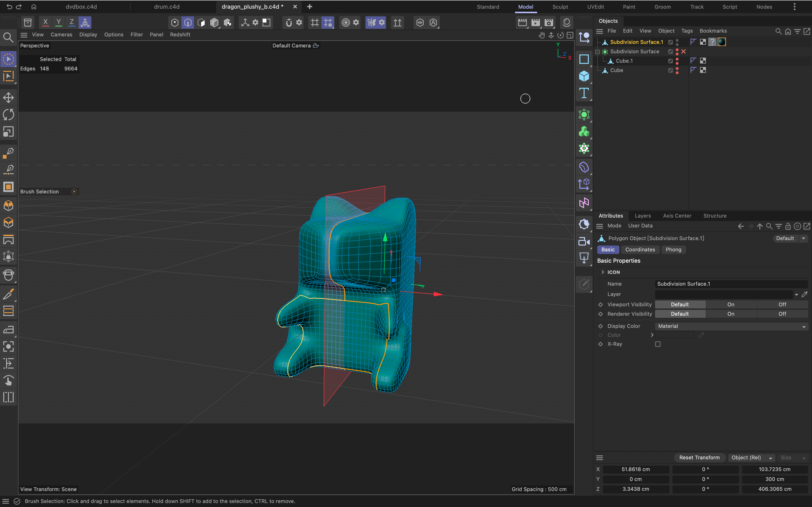
Task: Disable the Subdivision Surface generator checkmark
Action: (684, 52)
